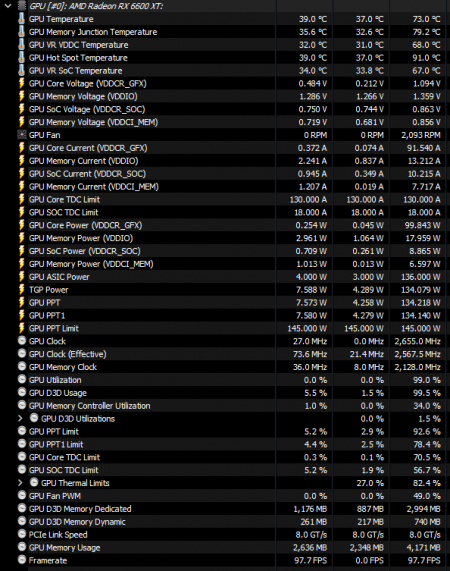Image resolution: width=450 pixels, height=571 pixels.
Task: Click the 2,567.5 MHz maximum effective clock value
Action: tap(418, 354)
